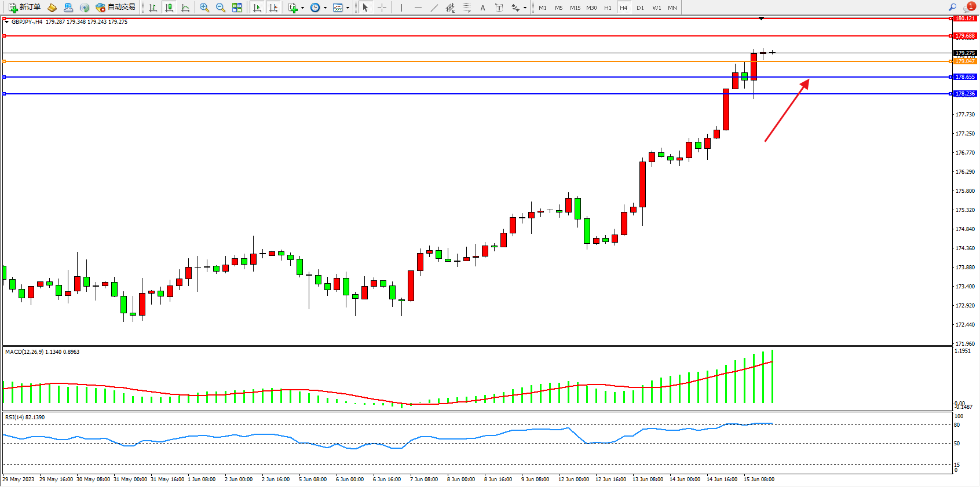The width and height of the screenshot is (980, 487).
Task: Switch timeframe to D1
Action: click(x=640, y=8)
